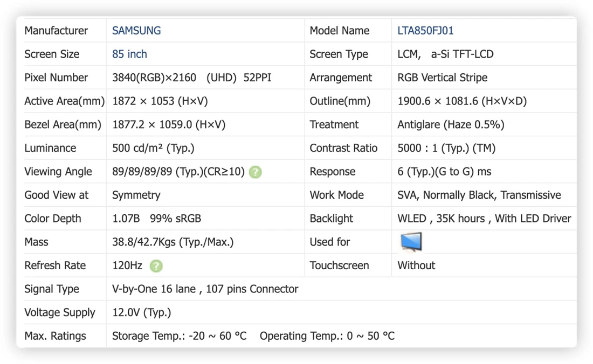Click the 5000 : 1 (Typ.) (TM) value
The image size is (593, 364).
(446, 148)
